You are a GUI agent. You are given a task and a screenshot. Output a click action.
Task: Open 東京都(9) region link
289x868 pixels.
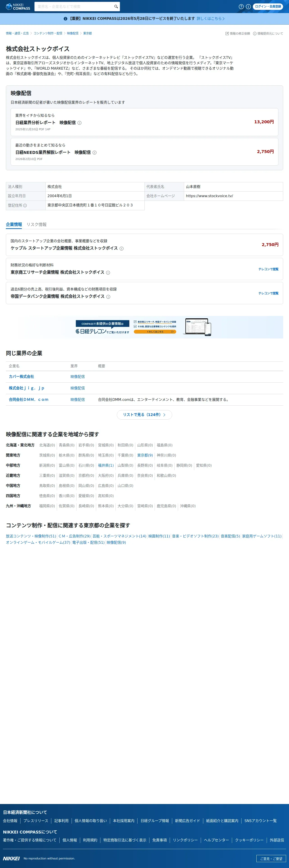tap(145, 455)
